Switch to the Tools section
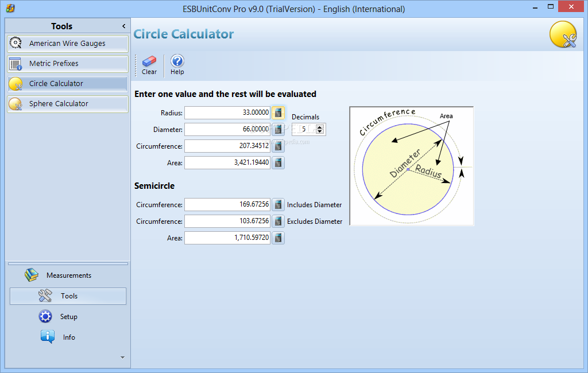 (x=68, y=296)
